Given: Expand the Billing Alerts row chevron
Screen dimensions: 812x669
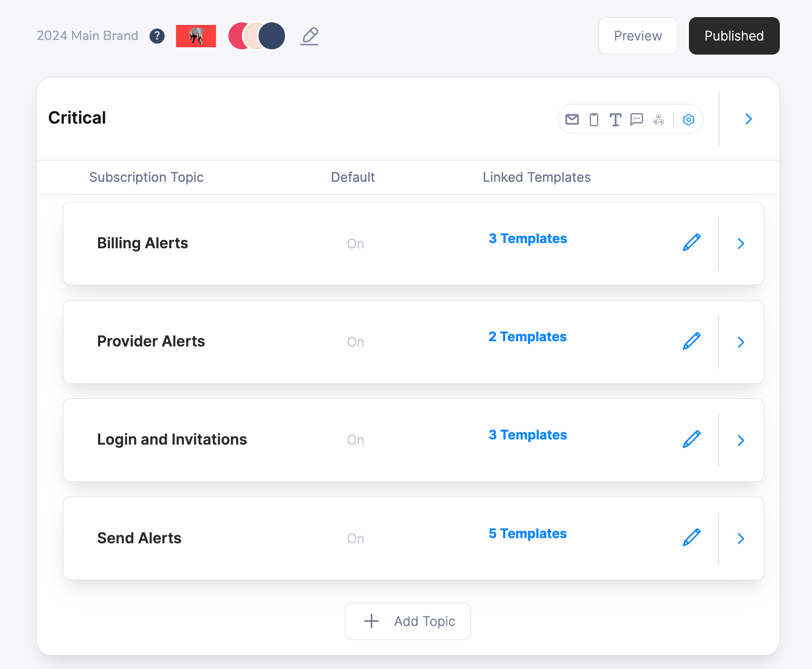Looking at the screenshot, I should (741, 243).
